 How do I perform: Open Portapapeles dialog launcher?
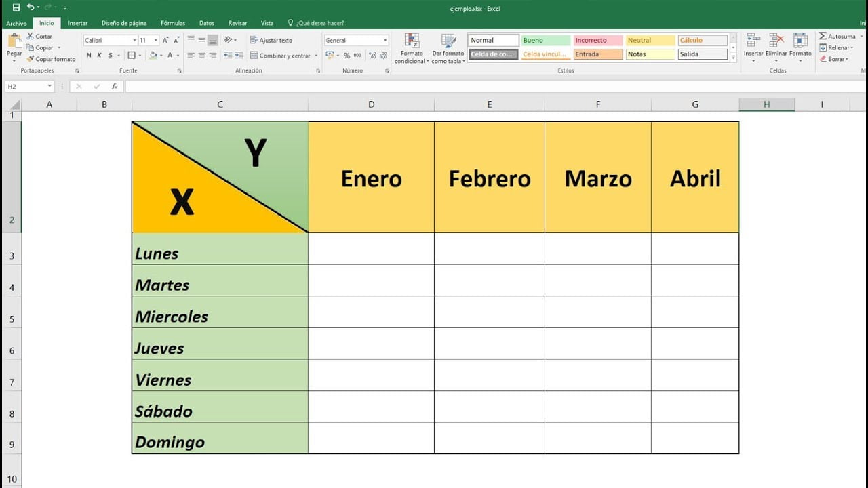point(77,70)
